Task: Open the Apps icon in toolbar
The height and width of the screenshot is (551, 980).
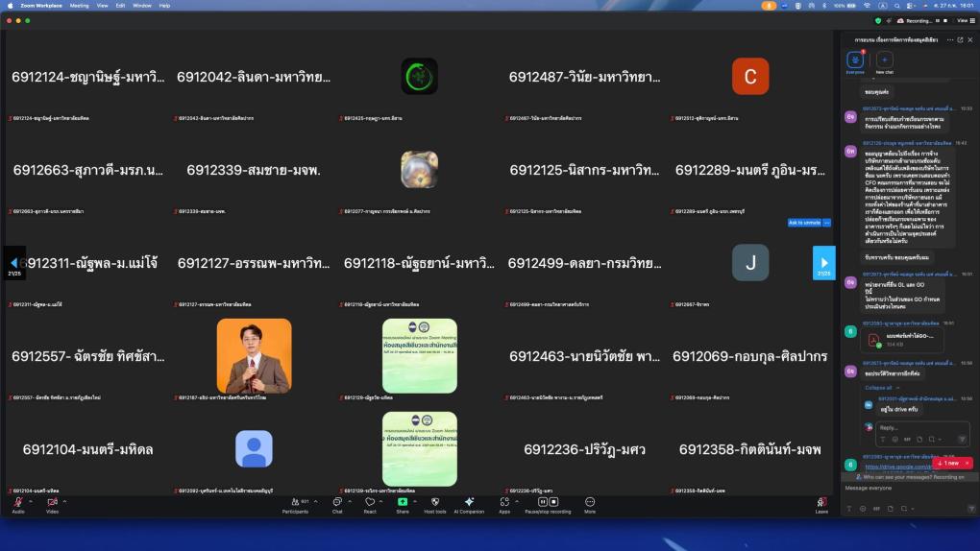Action: (504, 502)
